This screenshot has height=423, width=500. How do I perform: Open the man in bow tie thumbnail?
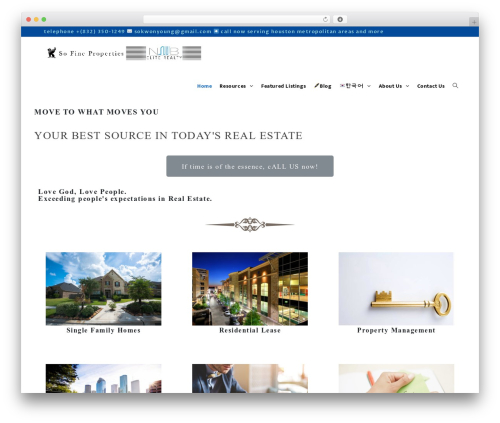tap(250, 378)
